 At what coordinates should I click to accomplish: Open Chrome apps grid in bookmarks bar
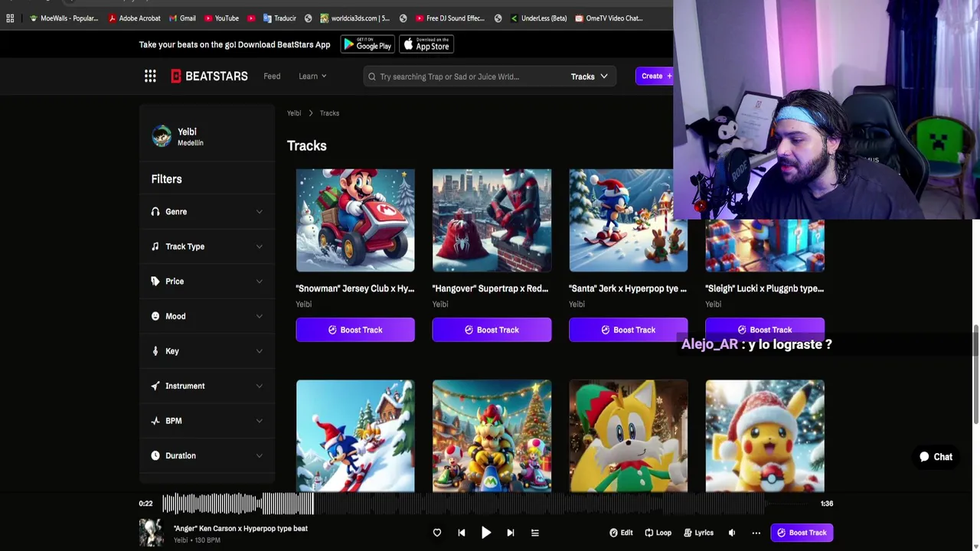pos(10,18)
